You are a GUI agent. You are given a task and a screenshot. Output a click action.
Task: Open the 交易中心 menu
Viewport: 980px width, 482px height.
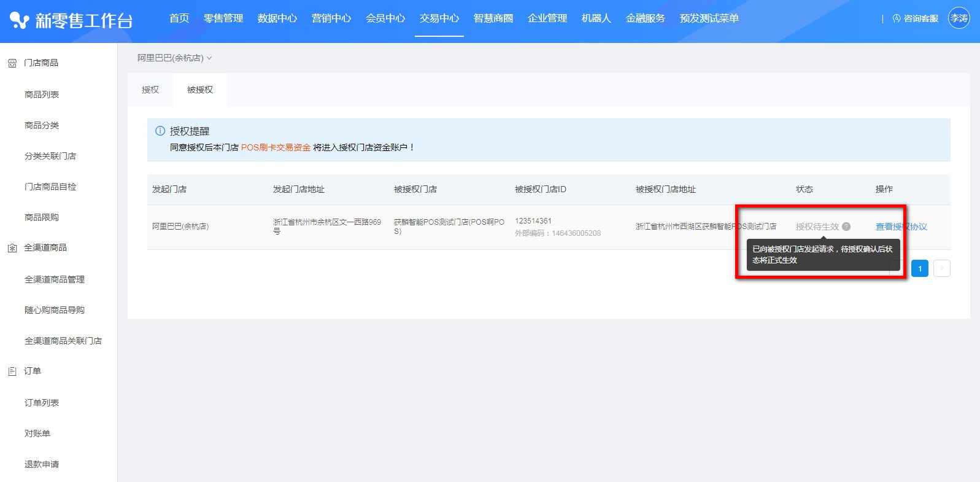coord(439,18)
